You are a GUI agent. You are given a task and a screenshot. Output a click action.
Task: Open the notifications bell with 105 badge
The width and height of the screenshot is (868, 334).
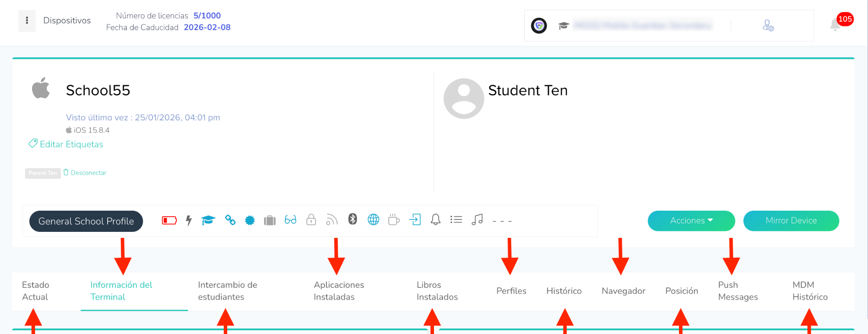tap(835, 25)
